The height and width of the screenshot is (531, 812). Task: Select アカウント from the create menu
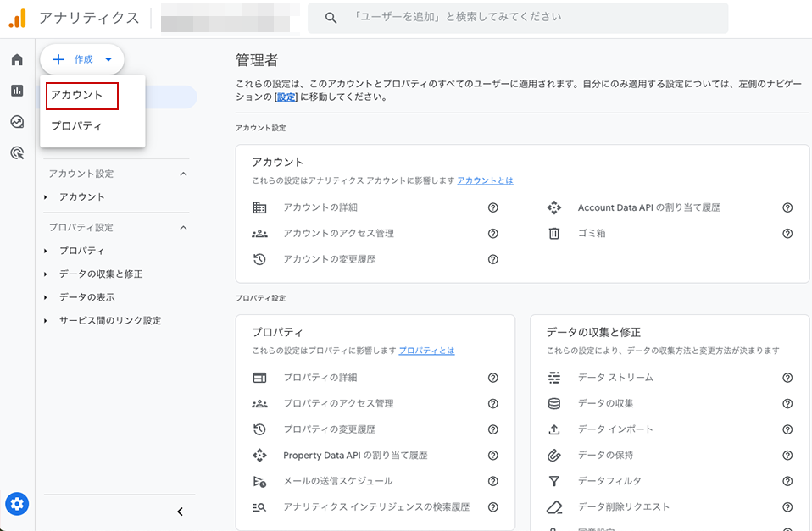(77, 95)
